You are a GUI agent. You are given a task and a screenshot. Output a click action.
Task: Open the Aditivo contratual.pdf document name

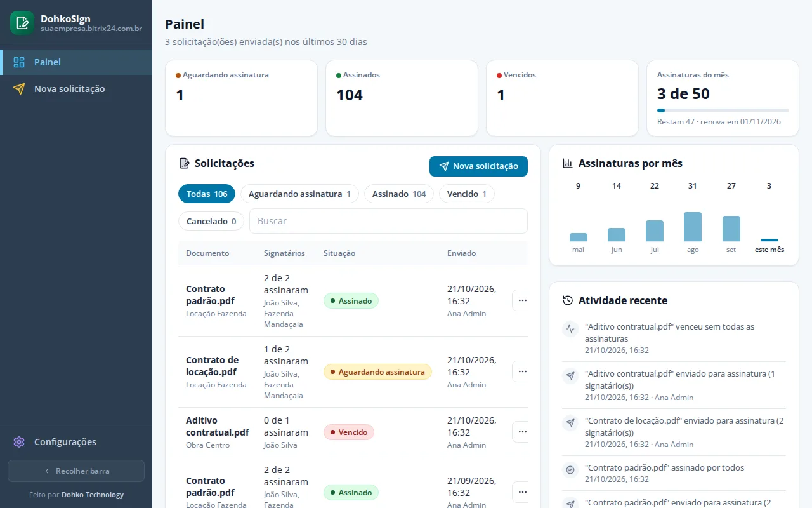(218, 426)
